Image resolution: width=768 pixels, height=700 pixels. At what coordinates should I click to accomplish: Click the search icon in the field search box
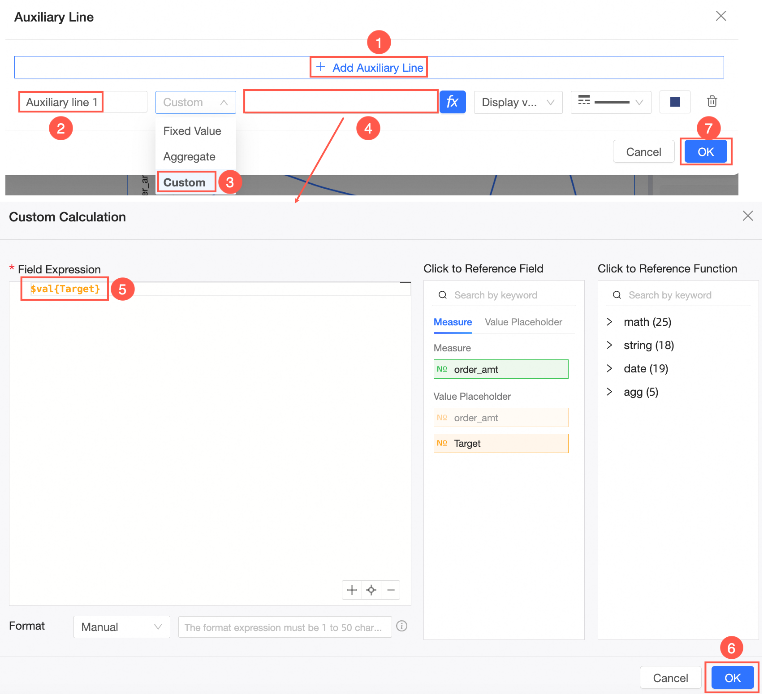tap(443, 295)
